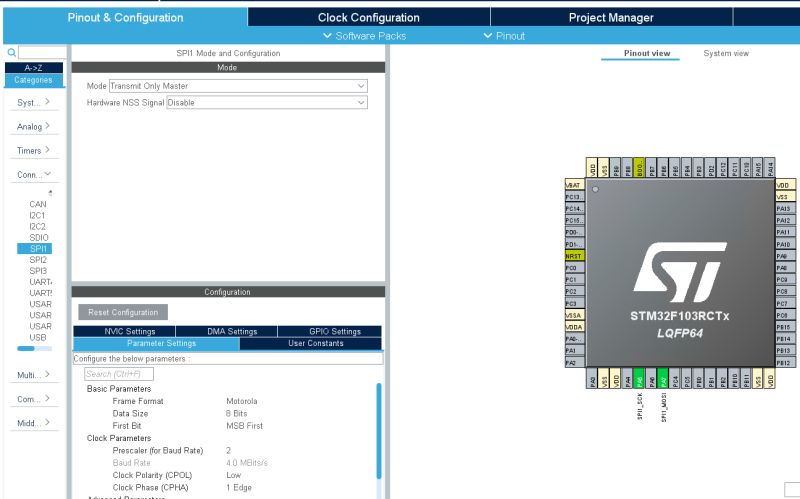This screenshot has width=800, height=499.
Task: Click the Categories tab
Action: click(34, 80)
